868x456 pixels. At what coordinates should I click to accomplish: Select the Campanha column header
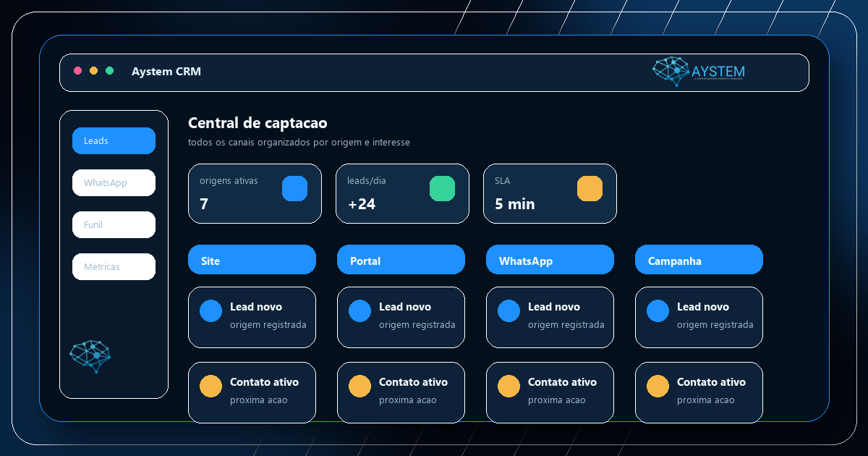point(699,259)
